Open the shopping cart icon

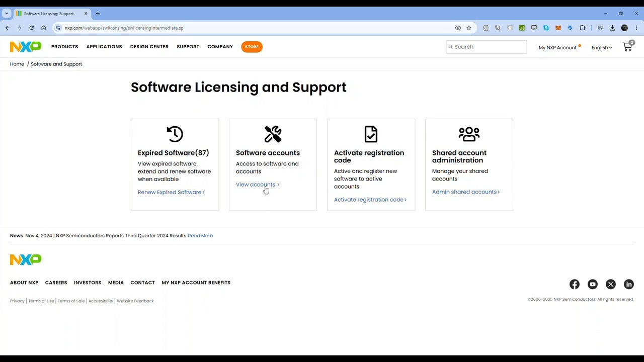pyautogui.click(x=627, y=47)
